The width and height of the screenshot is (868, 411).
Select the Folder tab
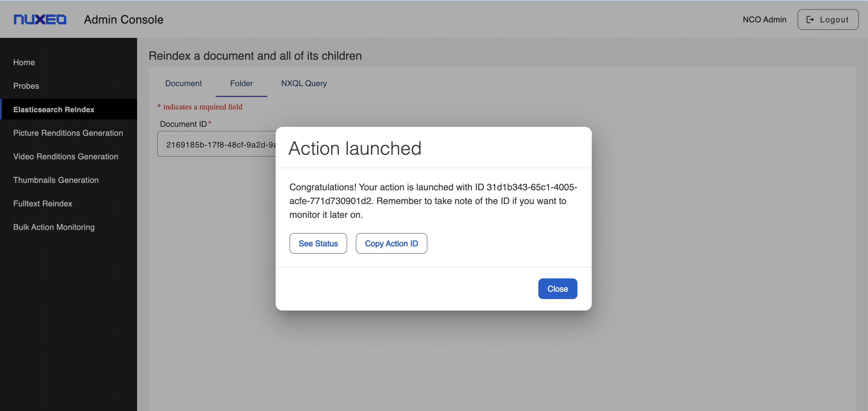coord(241,84)
